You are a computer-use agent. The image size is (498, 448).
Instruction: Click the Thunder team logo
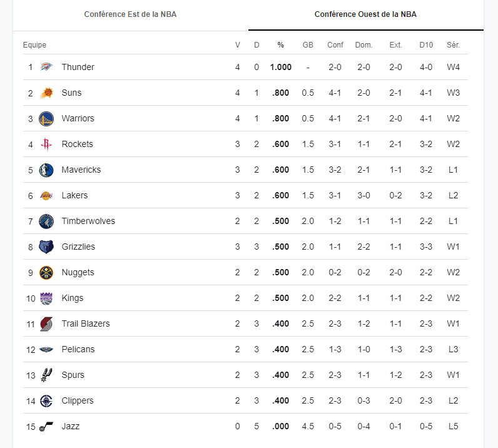coord(46,67)
